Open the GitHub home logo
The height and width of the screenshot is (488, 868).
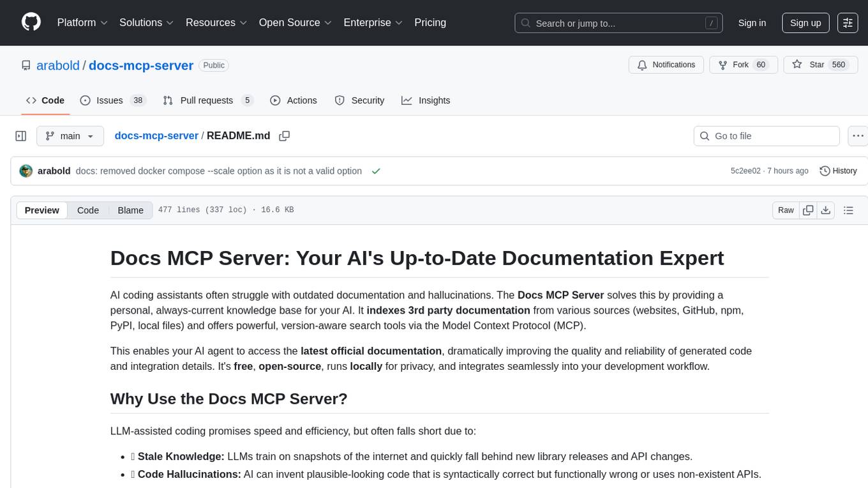[x=31, y=22]
